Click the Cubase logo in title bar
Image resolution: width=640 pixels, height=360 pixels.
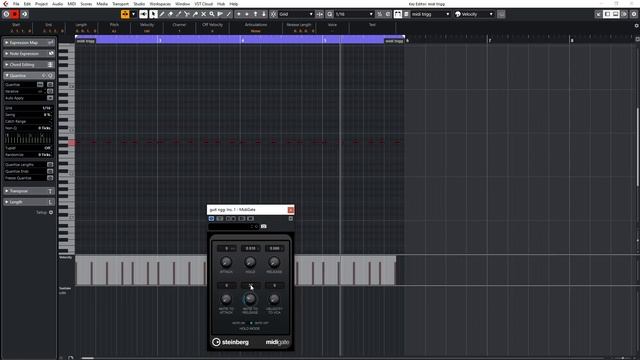point(5,4)
